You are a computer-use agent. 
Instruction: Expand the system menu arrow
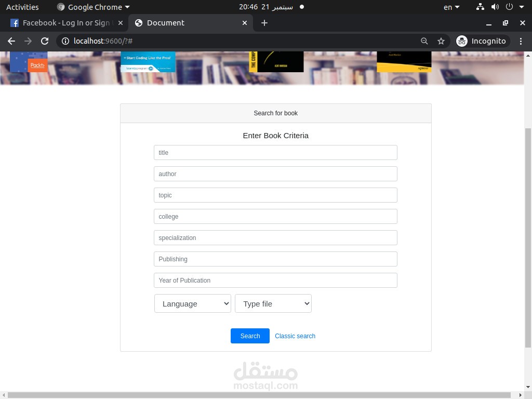(x=522, y=7)
